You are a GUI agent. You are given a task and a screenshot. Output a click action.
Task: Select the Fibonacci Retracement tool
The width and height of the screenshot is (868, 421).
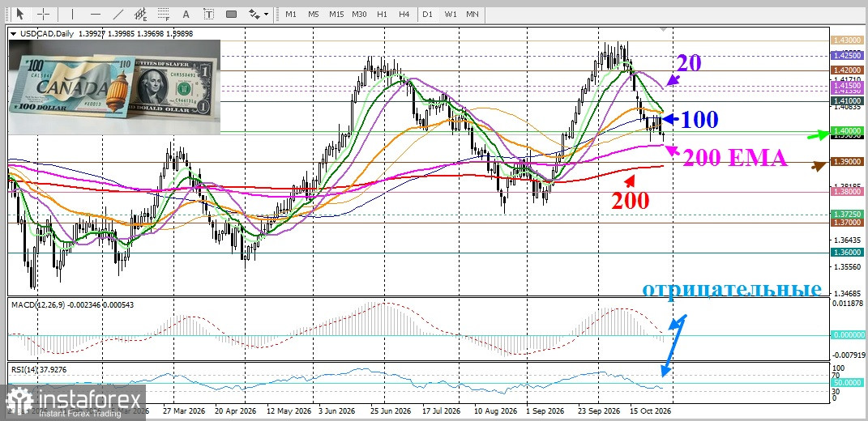(163, 14)
